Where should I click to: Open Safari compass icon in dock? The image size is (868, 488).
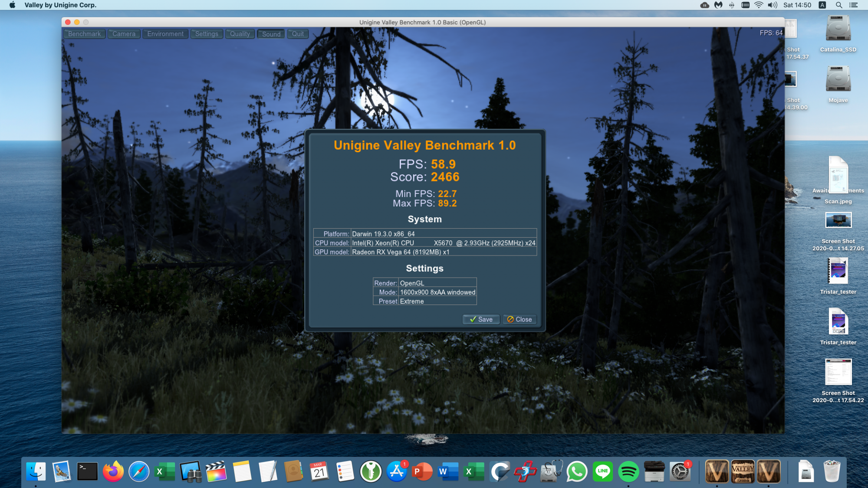pyautogui.click(x=139, y=472)
